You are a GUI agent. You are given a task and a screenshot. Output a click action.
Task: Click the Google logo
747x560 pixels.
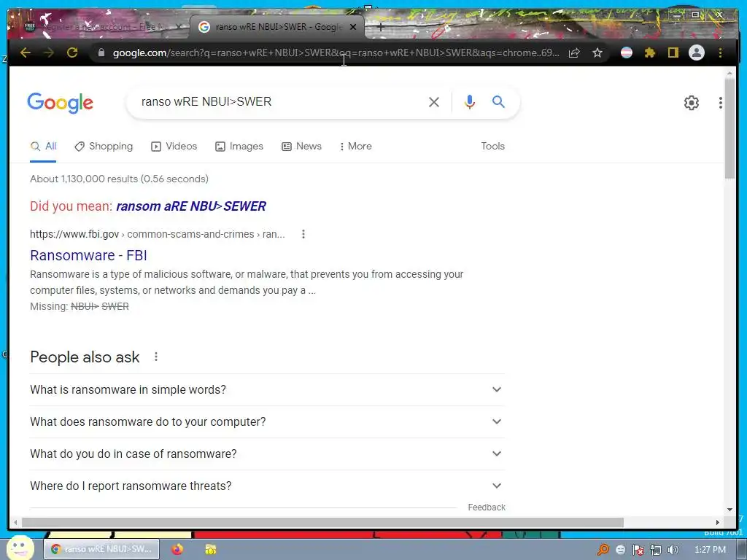[60, 103]
